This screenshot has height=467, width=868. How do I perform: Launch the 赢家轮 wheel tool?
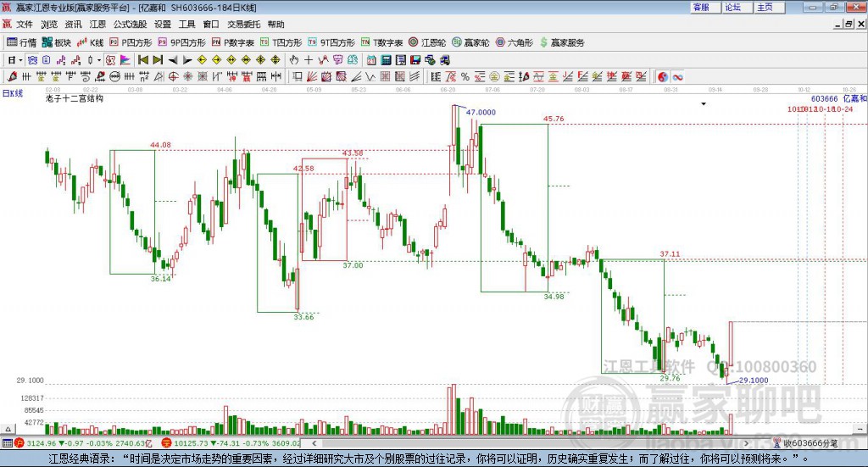[x=471, y=42]
